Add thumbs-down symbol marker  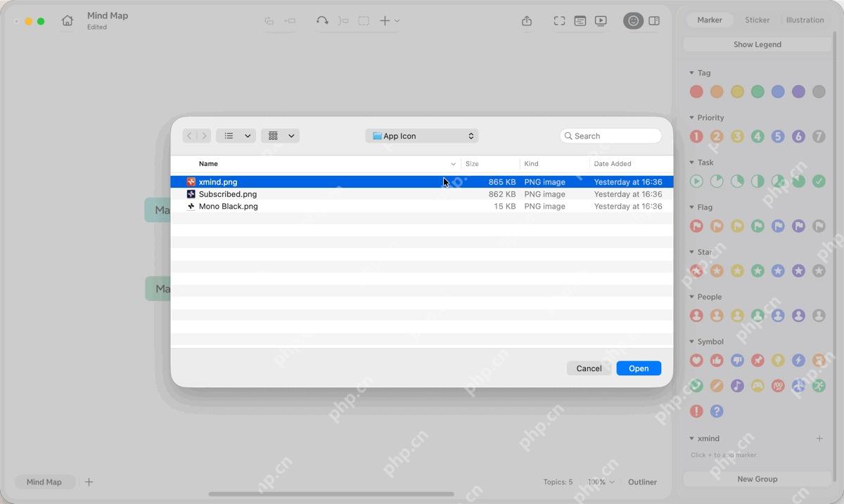point(737,361)
